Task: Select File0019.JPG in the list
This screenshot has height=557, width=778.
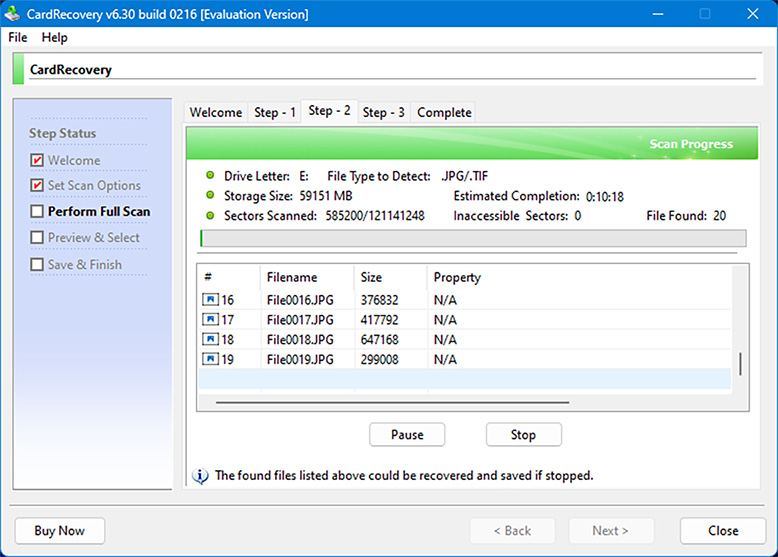Action: point(300,360)
